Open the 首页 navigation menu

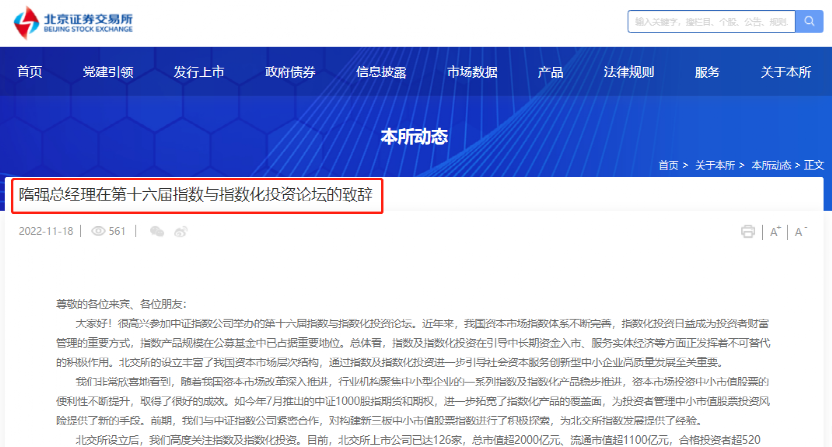30,72
